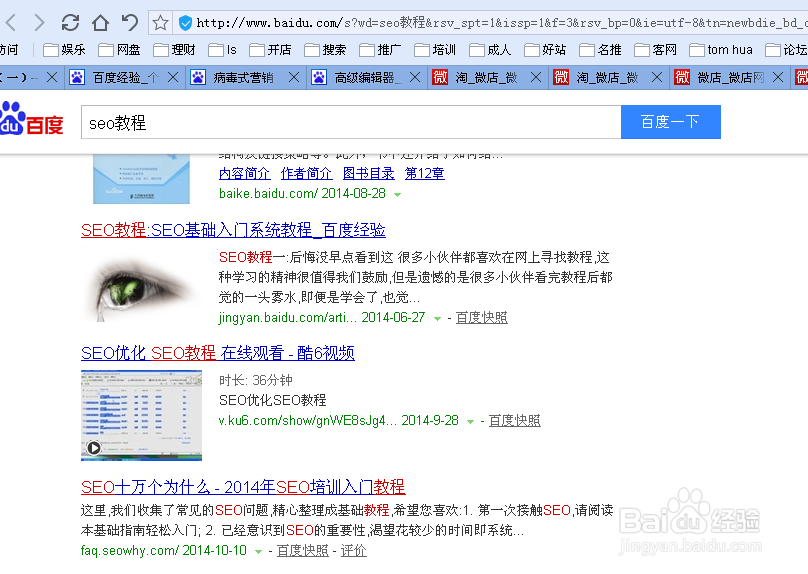This screenshot has width=808, height=574.
Task: Go back with the browser back arrow
Action: (11, 23)
